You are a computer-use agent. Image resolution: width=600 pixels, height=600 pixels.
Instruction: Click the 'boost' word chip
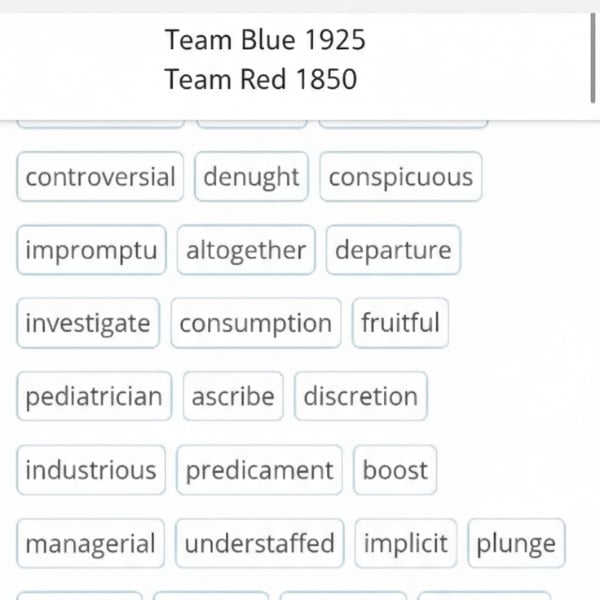(395, 470)
